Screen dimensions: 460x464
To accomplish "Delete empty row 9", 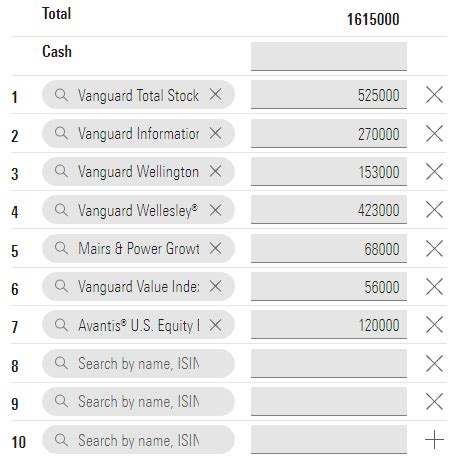I will (434, 401).
